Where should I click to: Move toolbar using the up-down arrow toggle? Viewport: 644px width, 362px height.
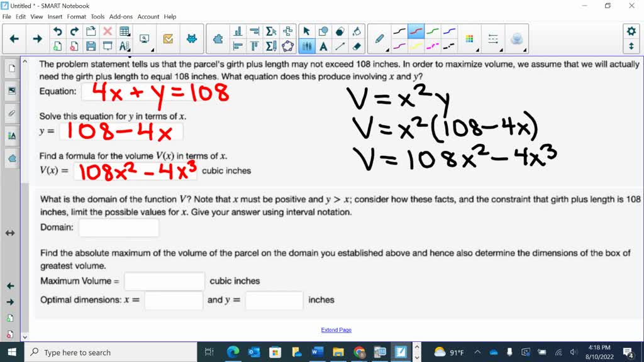(x=631, y=47)
